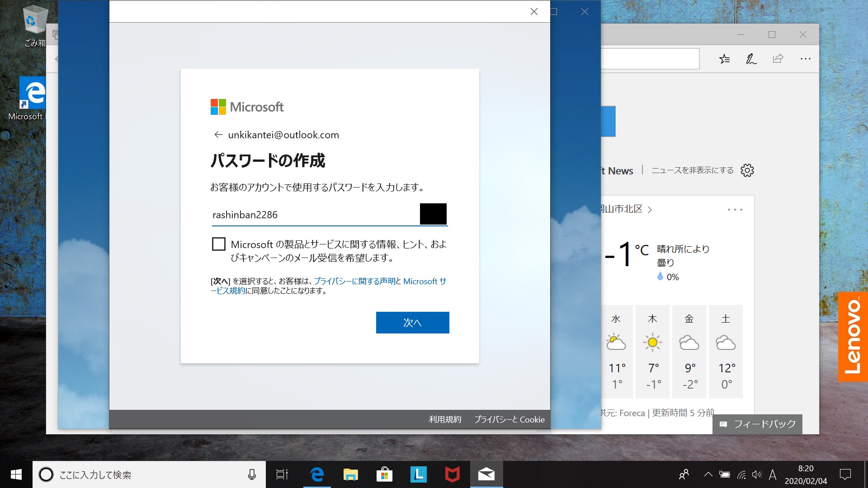Open the Microsoft Edge desktop shortcut
Viewport: 868px width, 488px height.
(x=27, y=99)
